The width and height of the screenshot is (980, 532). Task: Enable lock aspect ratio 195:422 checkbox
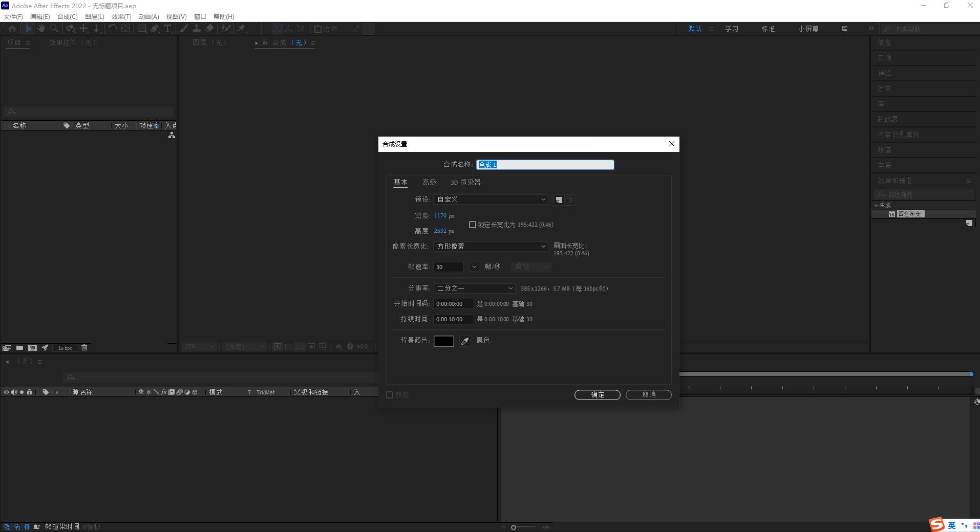coord(473,225)
